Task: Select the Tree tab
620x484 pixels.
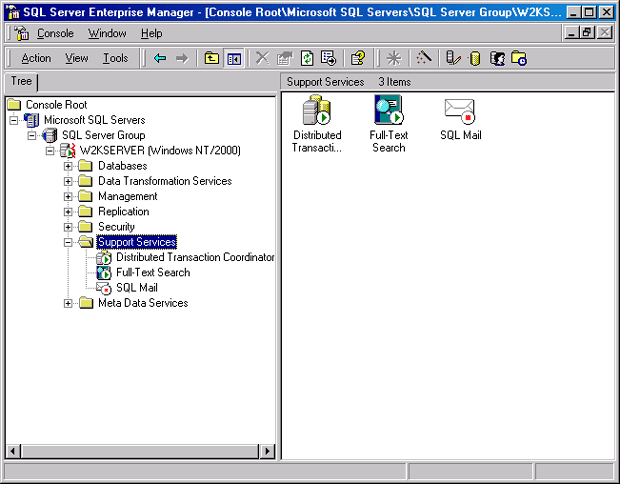Action: (x=21, y=81)
